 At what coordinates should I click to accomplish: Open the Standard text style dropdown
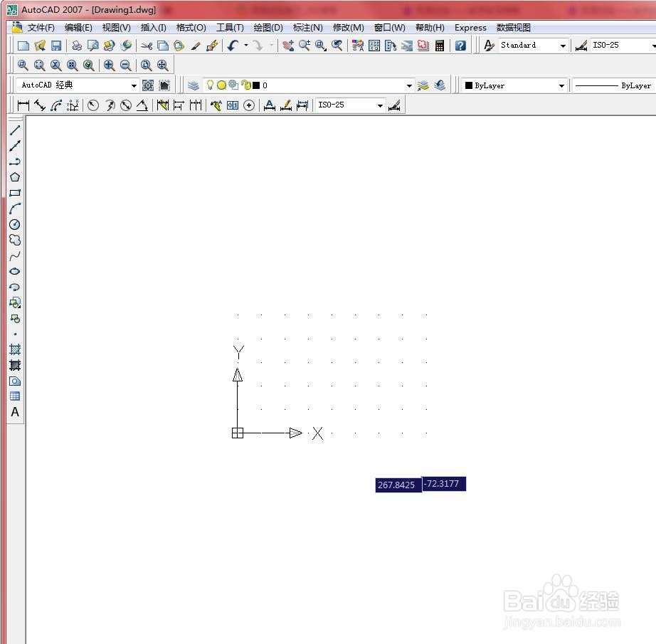coord(563,46)
